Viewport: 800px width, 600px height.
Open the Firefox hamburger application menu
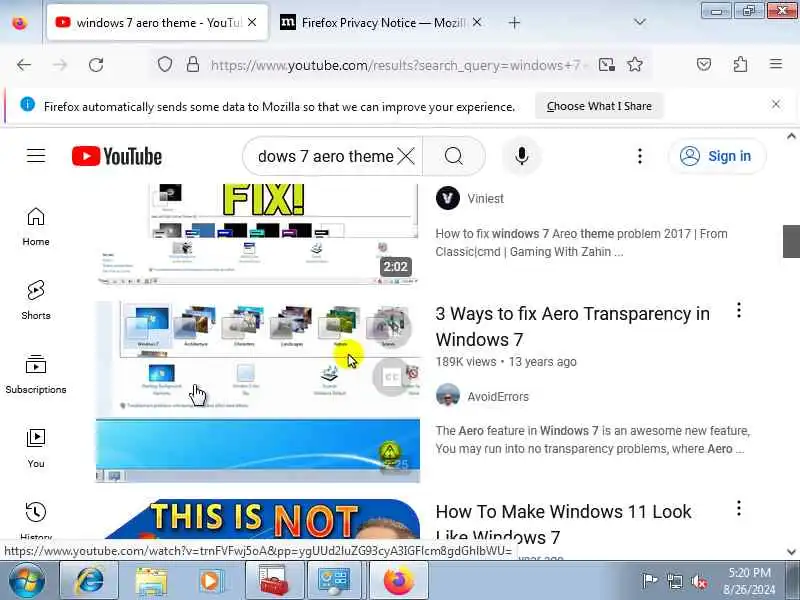(776, 64)
